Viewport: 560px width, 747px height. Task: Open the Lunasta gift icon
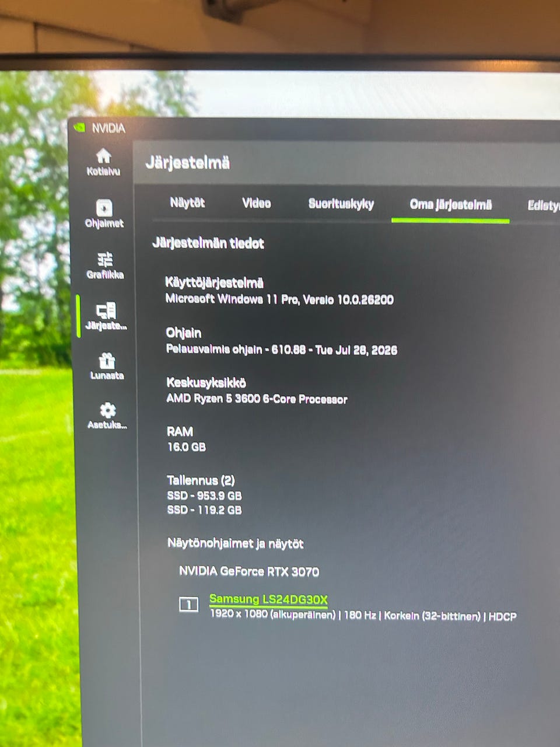(107, 361)
